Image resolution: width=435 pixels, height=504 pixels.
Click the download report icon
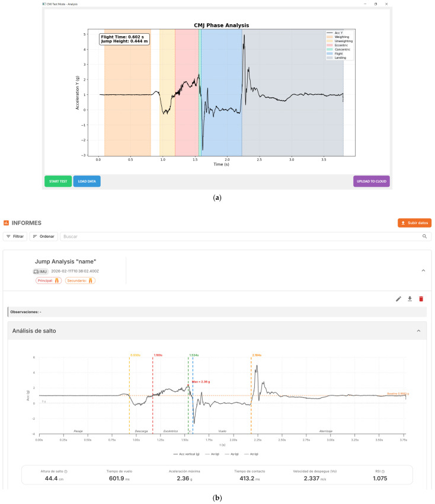tap(410, 299)
